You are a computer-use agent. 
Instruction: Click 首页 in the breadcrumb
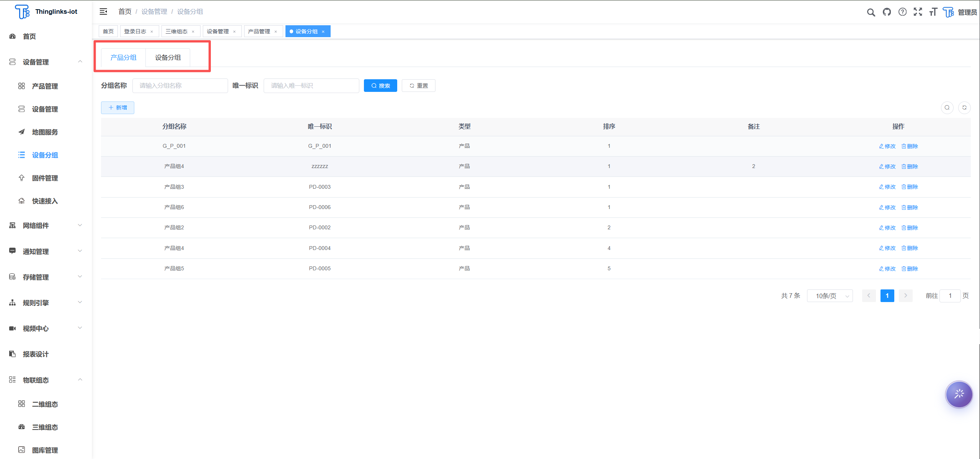(125, 11)
